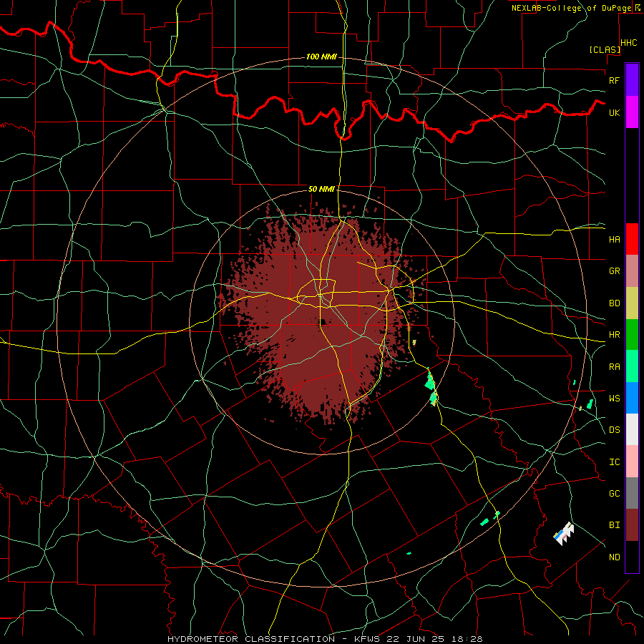Viewport: 644px width, 644px height.
Task: Pick the blue WS legend swatch
Action: coord(632,398)
